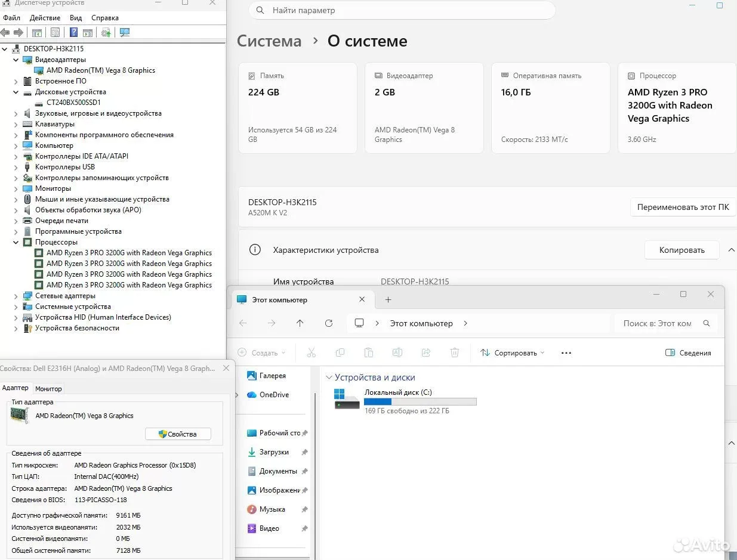Click the Up arrow in Explorer navigation
This screenshot has width=737, height=560.
coord(300,323)
